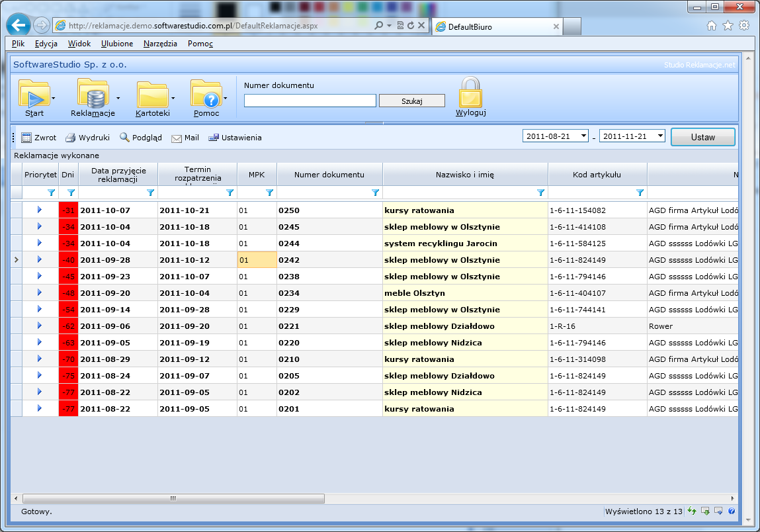This screenshot has width=760, height=532.
Task: Click the Szukaj search button
Action: point(411,100)
